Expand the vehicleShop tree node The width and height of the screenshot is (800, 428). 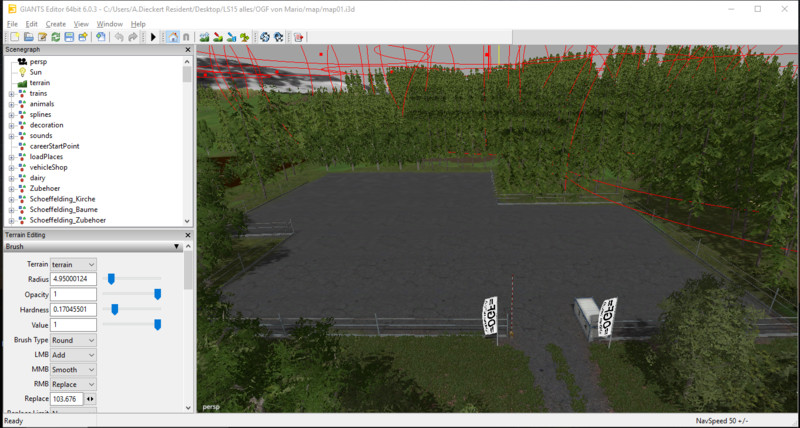coord(11,167)
